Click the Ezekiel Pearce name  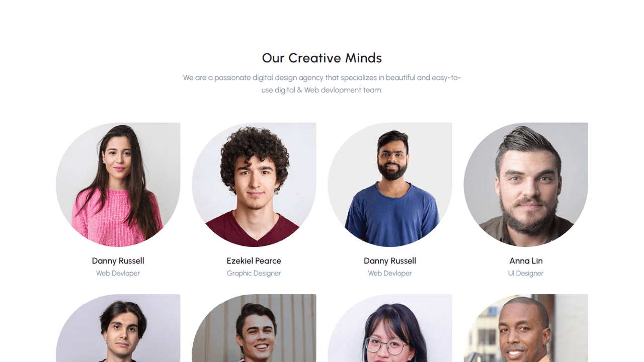(x=254, y=261)
